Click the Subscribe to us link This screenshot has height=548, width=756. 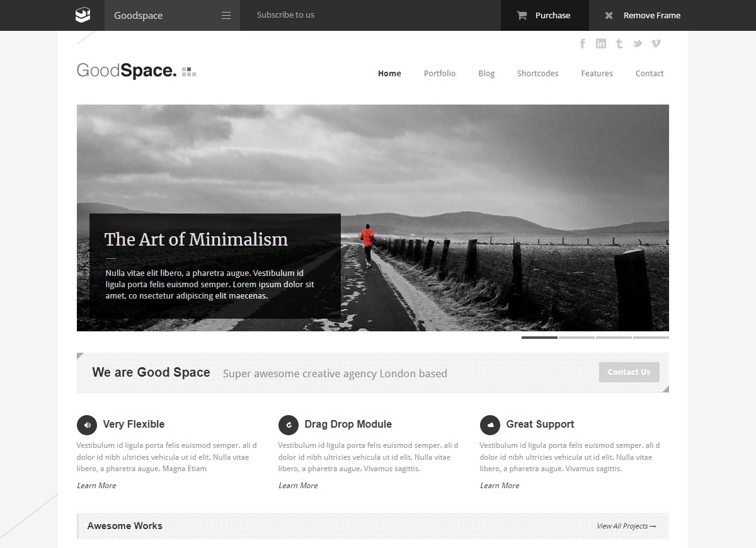pos(285,15)
